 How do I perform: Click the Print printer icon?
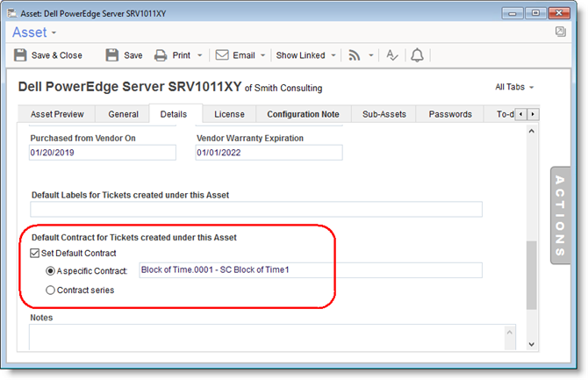click(161, 54)
